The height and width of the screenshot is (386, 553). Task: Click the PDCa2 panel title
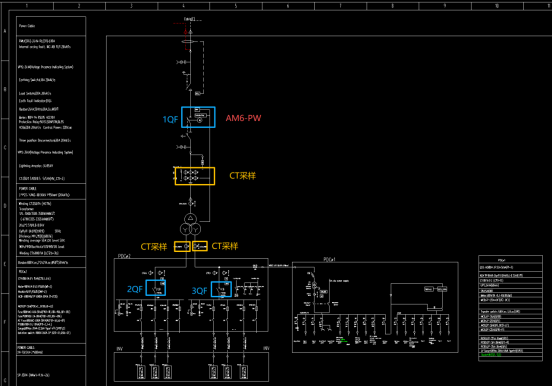tap(124, 256)
